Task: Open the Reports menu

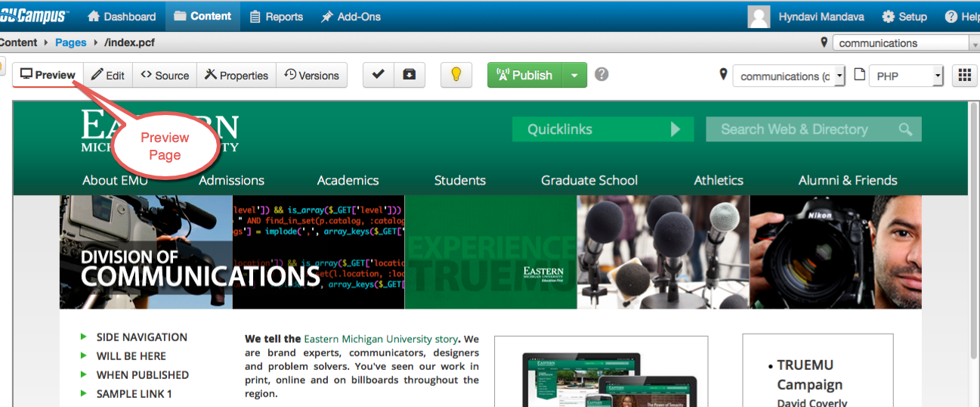Action: [277, 16]
